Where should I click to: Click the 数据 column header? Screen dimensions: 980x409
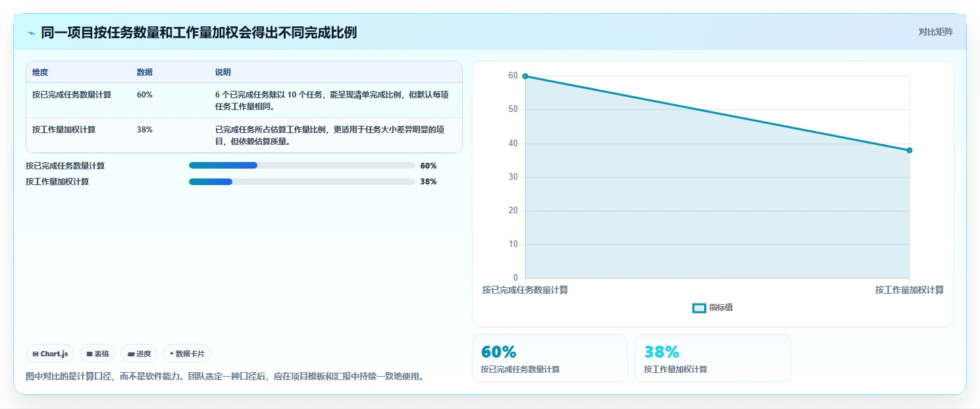pyautogui.click(x=145, y=72)
